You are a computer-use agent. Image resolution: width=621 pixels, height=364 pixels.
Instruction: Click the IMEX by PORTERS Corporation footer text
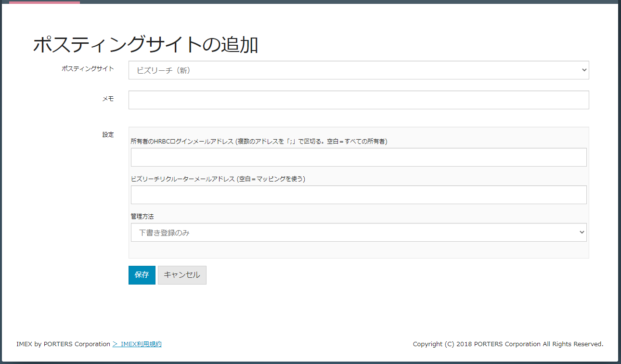(63, 344)
